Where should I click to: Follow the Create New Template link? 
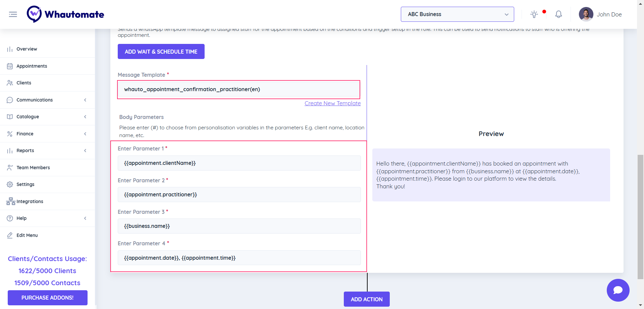[x=332, y=103]
